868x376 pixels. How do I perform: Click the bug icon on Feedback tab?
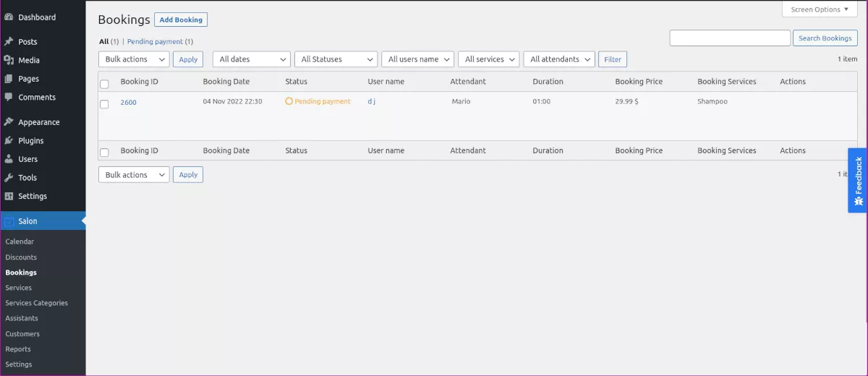(859, 200)
